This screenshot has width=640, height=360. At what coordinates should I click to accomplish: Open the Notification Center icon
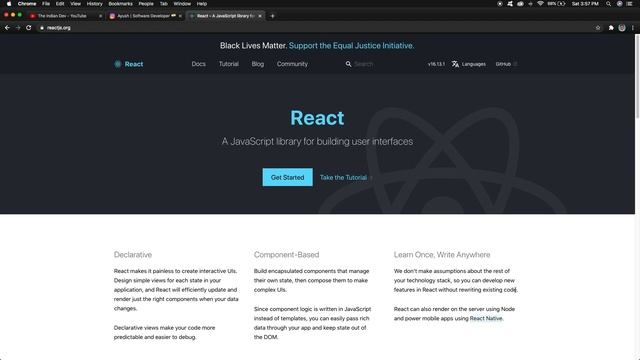tap(629, 4)
